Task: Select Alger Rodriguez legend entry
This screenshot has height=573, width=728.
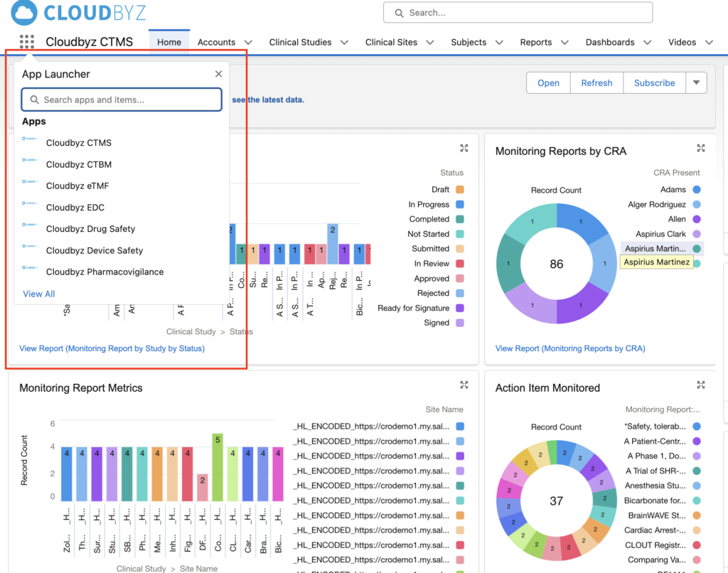Action: pos(664,204)
